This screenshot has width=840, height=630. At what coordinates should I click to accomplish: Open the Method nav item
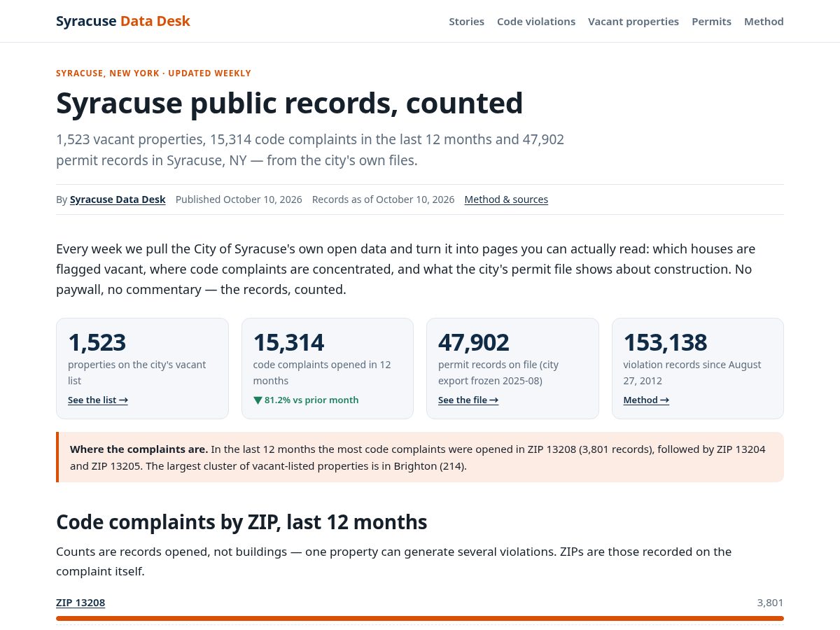click(x=764, y=22)
